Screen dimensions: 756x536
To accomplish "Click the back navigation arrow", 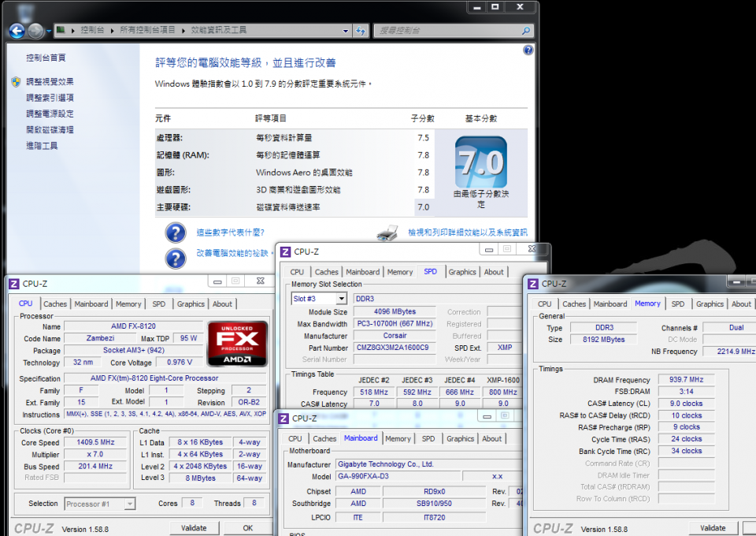I will [x=16, y=30].
